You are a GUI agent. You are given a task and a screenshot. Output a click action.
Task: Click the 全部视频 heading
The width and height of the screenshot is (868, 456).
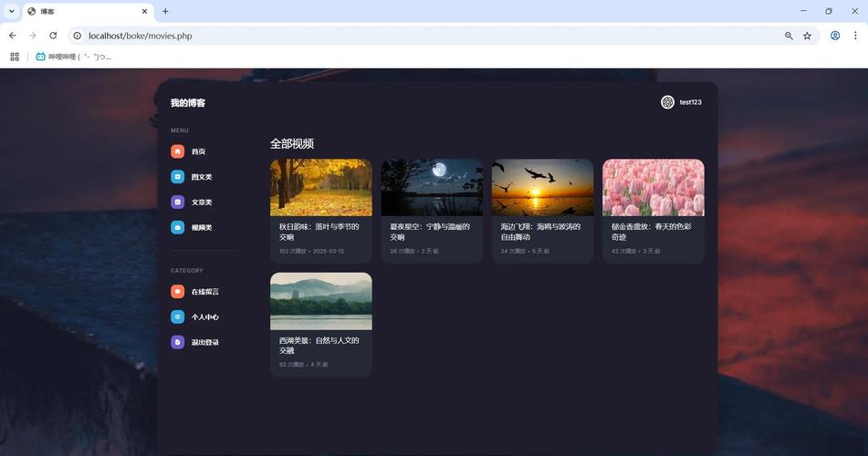(292, 144)
